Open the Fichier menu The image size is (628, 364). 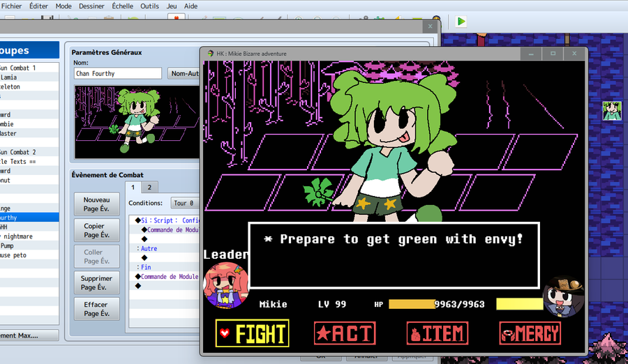click(x=11, y=6)
